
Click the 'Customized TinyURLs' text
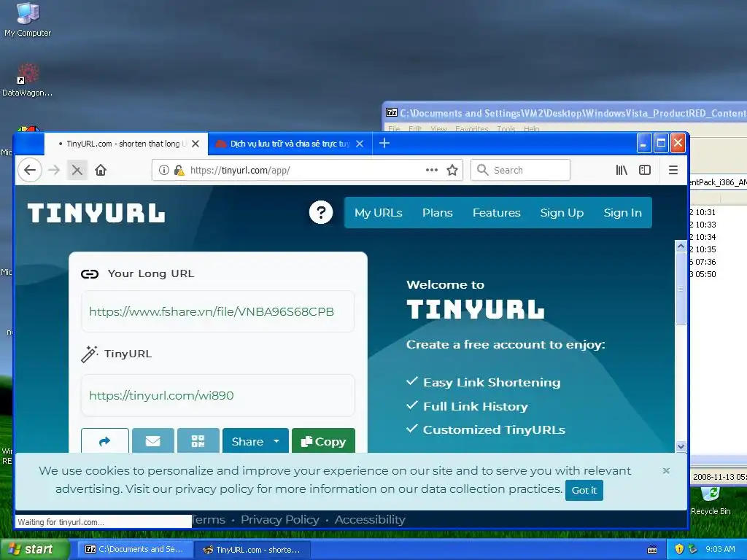click(x=494, y=429)
